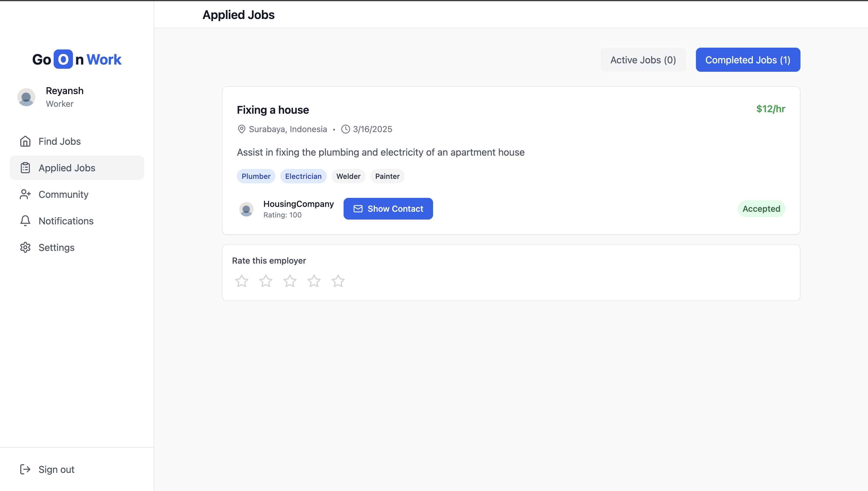Viewport: 868px width, 491px height.
Task: Click the Plumber skill tag
Action: click(x=256, y=176)
